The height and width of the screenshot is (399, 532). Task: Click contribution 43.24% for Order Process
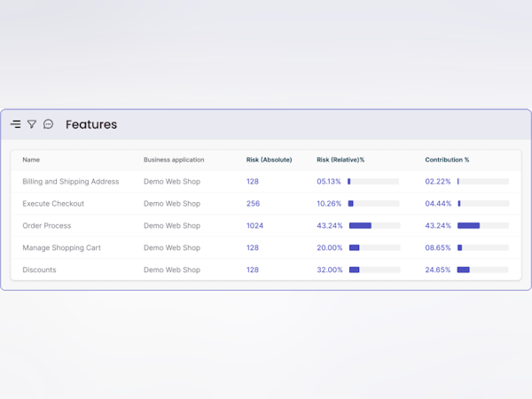point(438,225)
